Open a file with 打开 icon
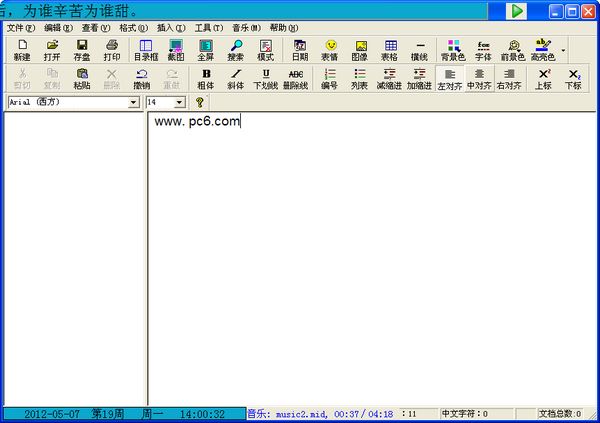The width and height of the screenshot is (600, 423). (x=52, y=50)
